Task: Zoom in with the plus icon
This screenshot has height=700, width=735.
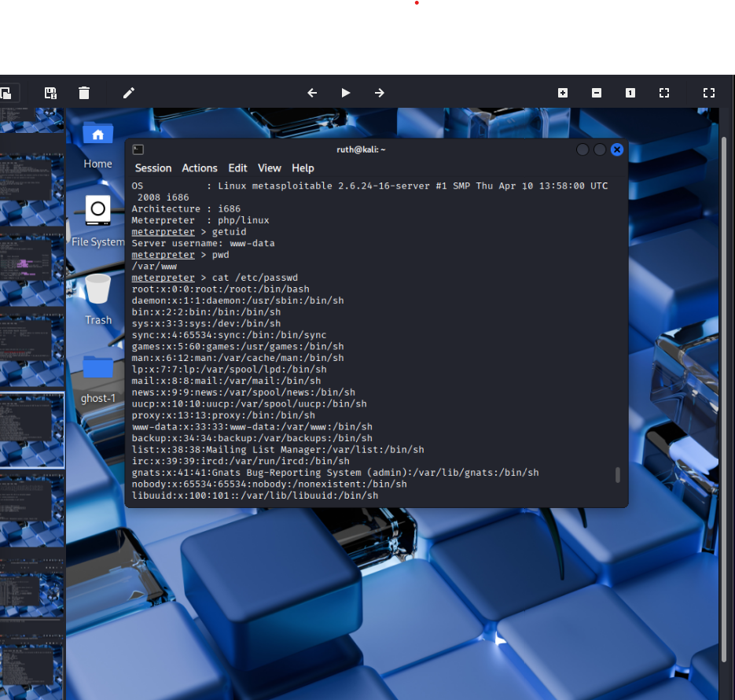Action: click(x=563, y=93)
